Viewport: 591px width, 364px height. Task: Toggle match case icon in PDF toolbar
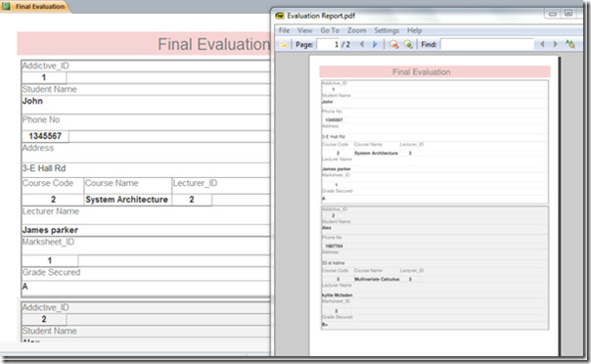pos(569,44)
